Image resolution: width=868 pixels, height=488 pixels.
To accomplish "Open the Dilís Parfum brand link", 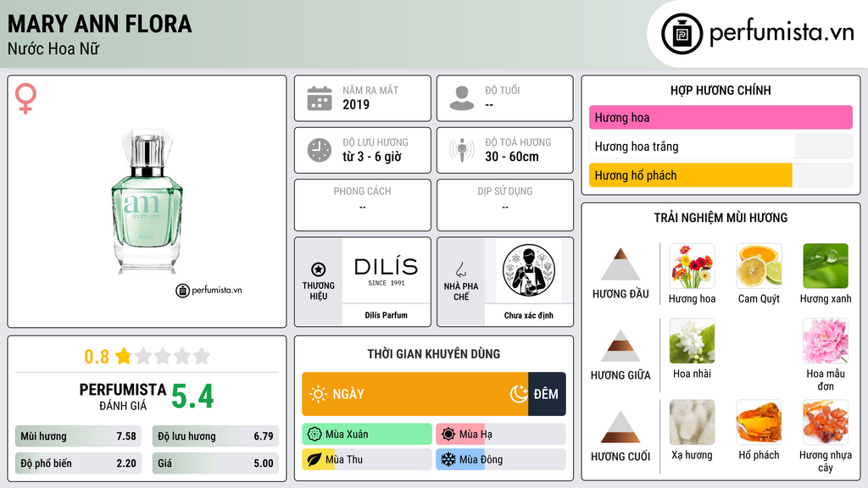I will coord(386,315).
